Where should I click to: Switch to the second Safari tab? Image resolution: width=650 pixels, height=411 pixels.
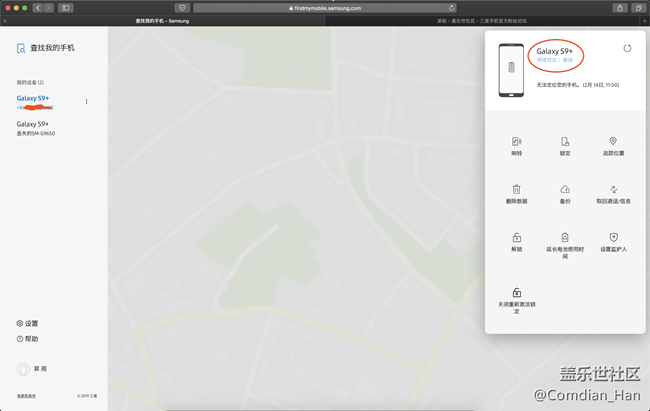[x=487, y=20]
